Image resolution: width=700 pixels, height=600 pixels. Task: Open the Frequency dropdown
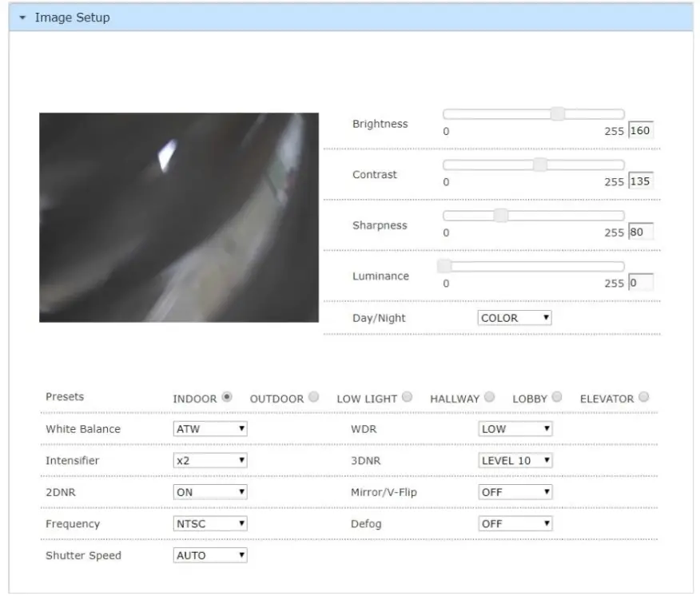209,524
